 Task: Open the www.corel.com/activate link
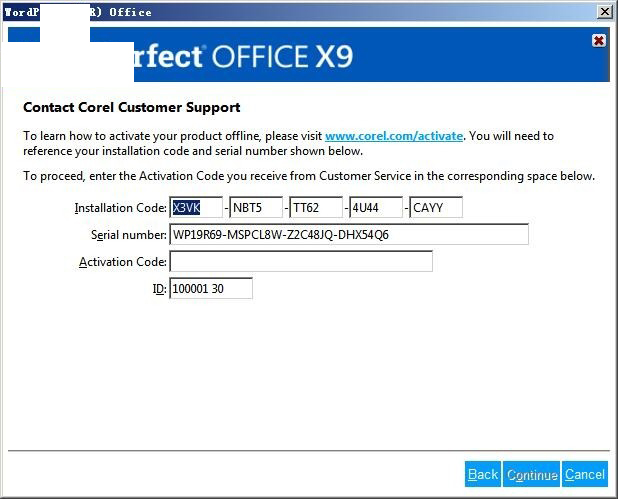pos(394,136)
